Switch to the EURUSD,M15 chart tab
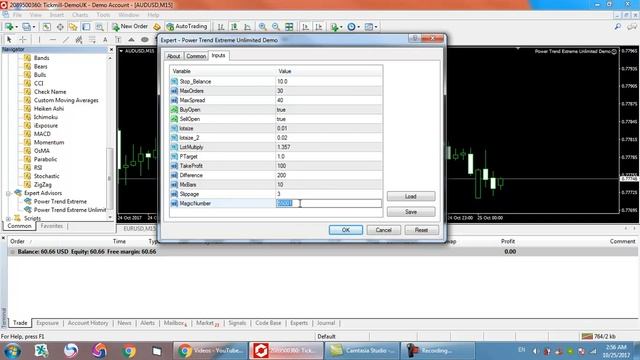640x360 pixels. pos(139,229)
